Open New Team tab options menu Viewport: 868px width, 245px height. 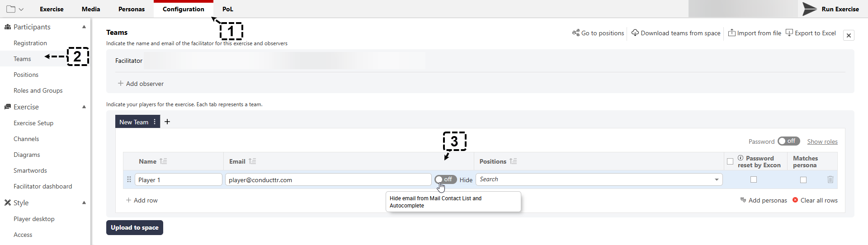click(155, 122)
